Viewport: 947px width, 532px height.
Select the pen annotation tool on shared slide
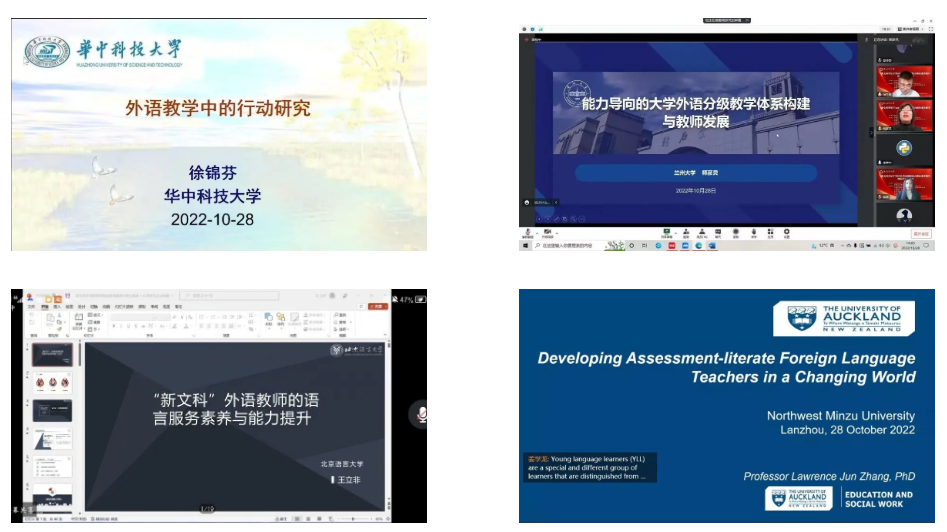tap(556, 219)
